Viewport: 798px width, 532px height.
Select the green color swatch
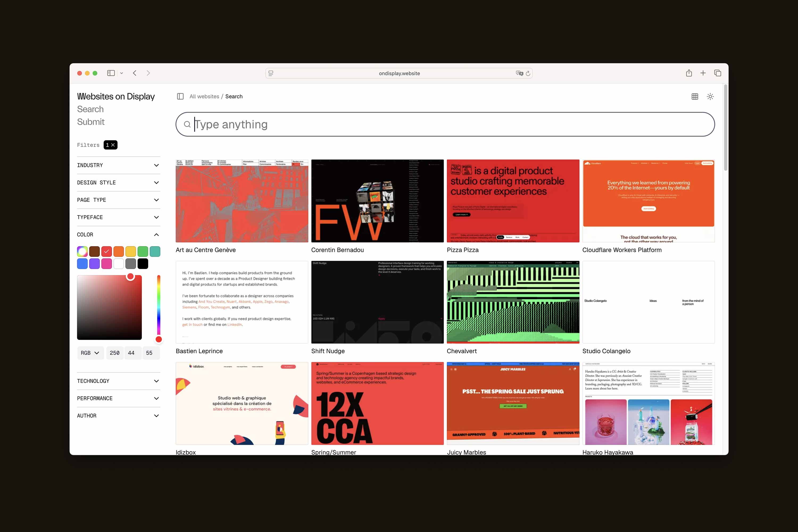(x=143, y=251)
